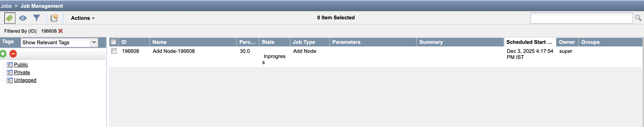
Task: Remove the ID 196608 filter with red X
Action: click(x=61, y=31)
